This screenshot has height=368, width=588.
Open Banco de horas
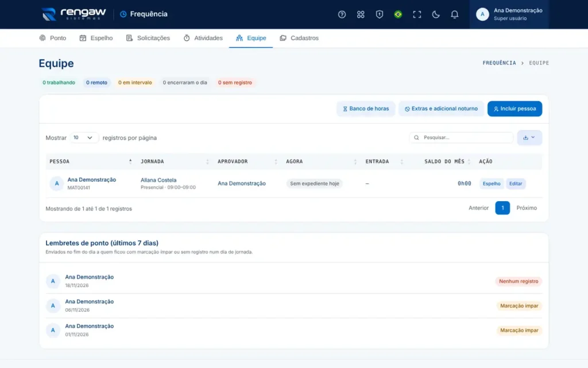click(x=366, y=109)
